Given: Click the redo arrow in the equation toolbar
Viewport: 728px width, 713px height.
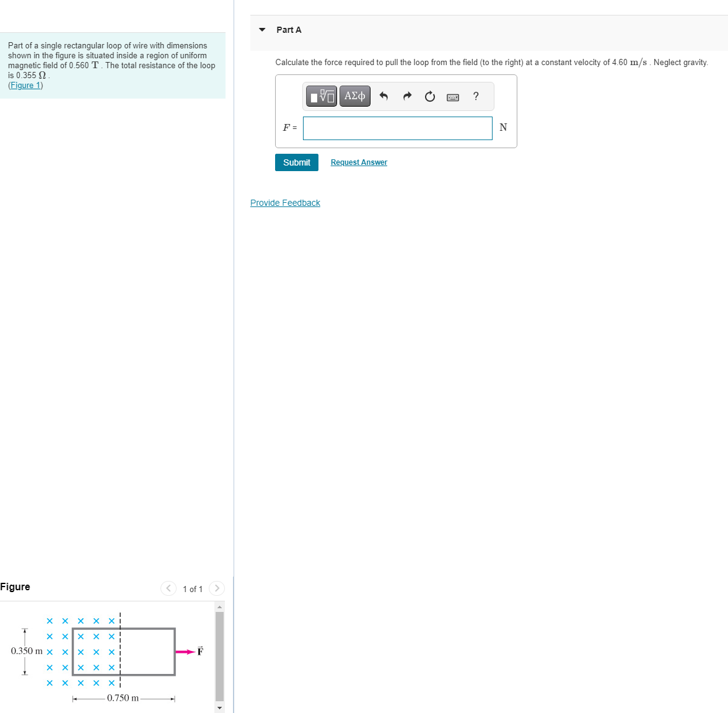Looking at the screenshot, I should point(407,96).
